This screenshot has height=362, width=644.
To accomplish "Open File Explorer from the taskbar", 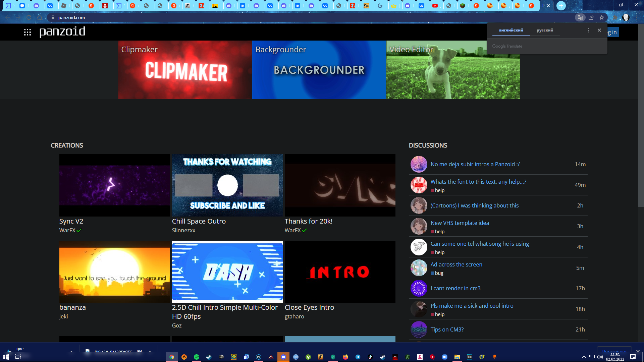I will point(457,357).
